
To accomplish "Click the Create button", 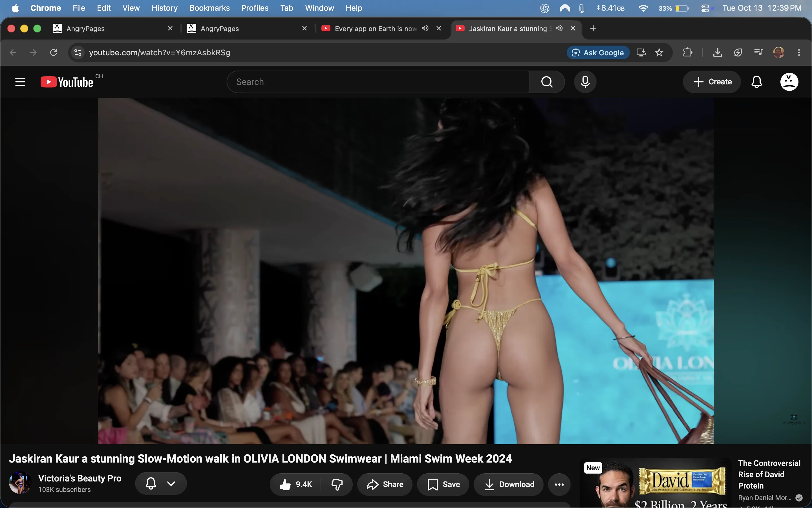I will click(x=712, y=82).
